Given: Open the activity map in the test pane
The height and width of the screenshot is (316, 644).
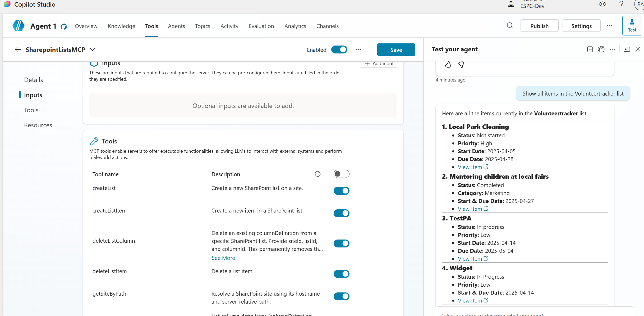Looking at the screenshot, I should coord(602,49).
